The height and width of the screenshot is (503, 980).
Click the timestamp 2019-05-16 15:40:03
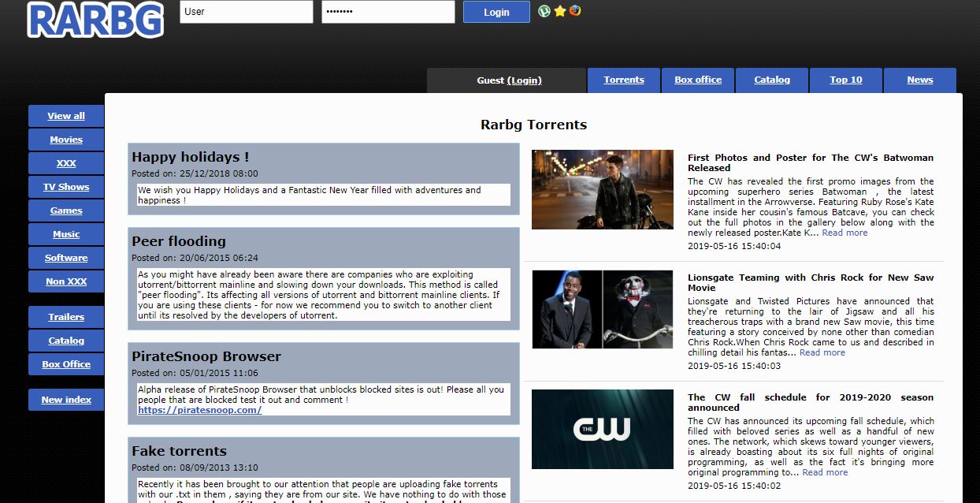734,366
